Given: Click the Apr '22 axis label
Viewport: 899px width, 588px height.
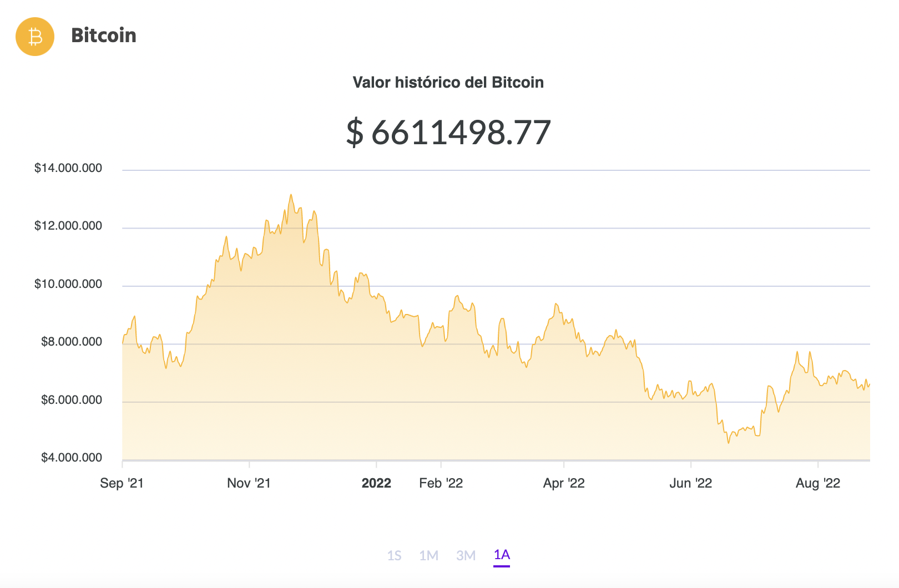Looking at the screenshot, I should point(565,483).
